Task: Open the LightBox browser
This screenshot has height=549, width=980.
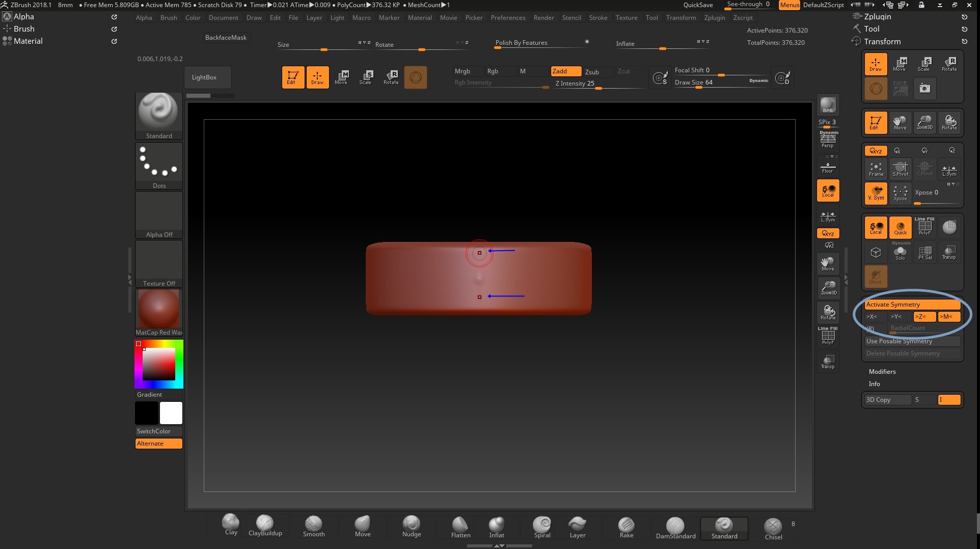Action: pos(207,77)
